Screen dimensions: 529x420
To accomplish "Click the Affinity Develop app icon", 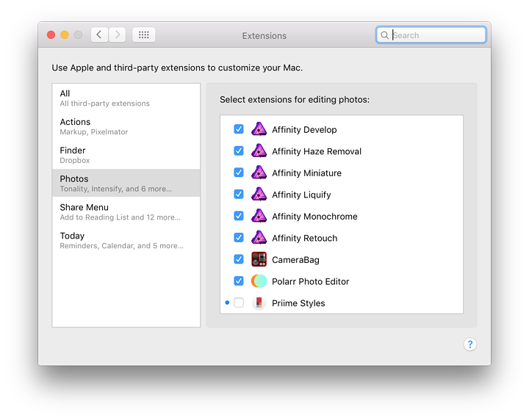I will click(259, 129).
